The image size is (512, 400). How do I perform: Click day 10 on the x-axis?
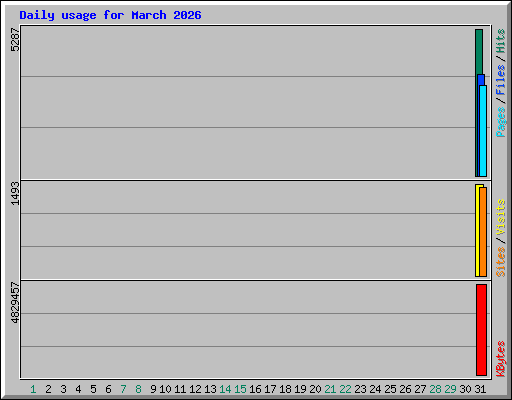tap(165, 389)
